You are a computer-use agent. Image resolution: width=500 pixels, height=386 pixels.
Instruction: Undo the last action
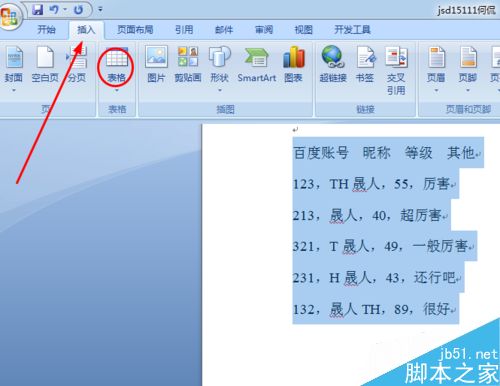tap(54, 9)
